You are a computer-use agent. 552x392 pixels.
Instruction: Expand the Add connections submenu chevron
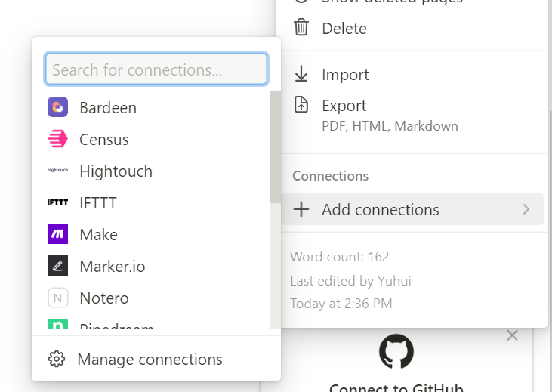click(526, 209)
